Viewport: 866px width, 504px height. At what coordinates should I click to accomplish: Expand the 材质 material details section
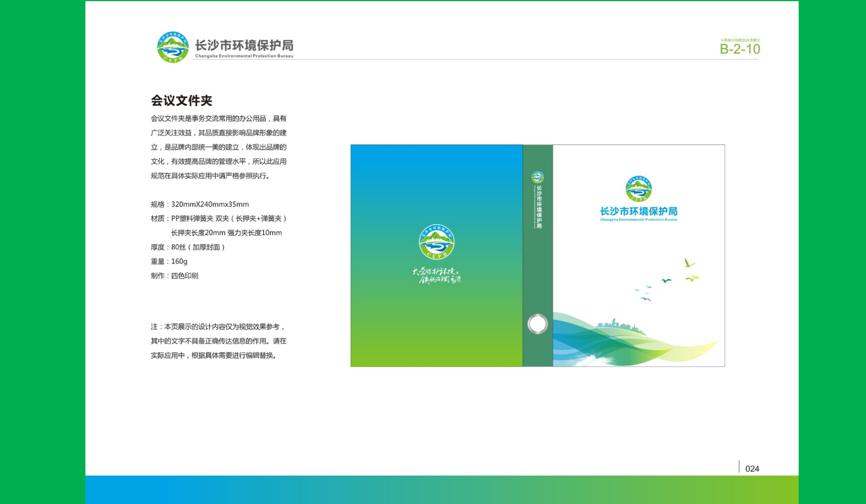tap(220, 219)
